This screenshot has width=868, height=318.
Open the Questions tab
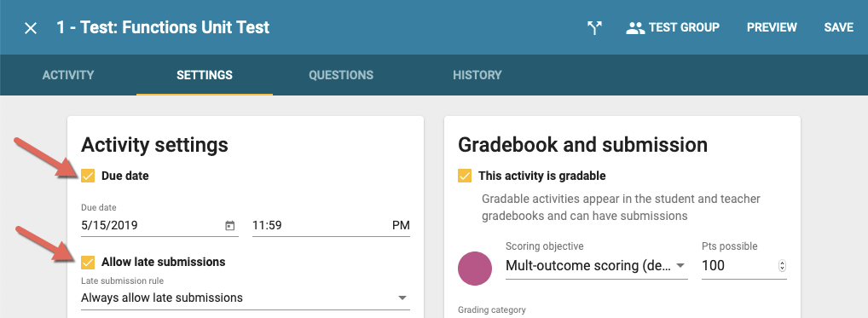tap(341, 75)
